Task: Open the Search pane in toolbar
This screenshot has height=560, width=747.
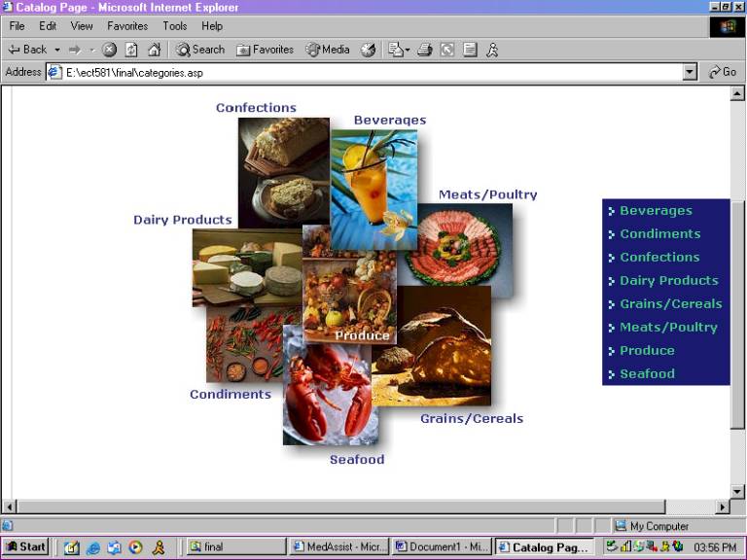Action: pyautogui.click(x=200, y=50)
